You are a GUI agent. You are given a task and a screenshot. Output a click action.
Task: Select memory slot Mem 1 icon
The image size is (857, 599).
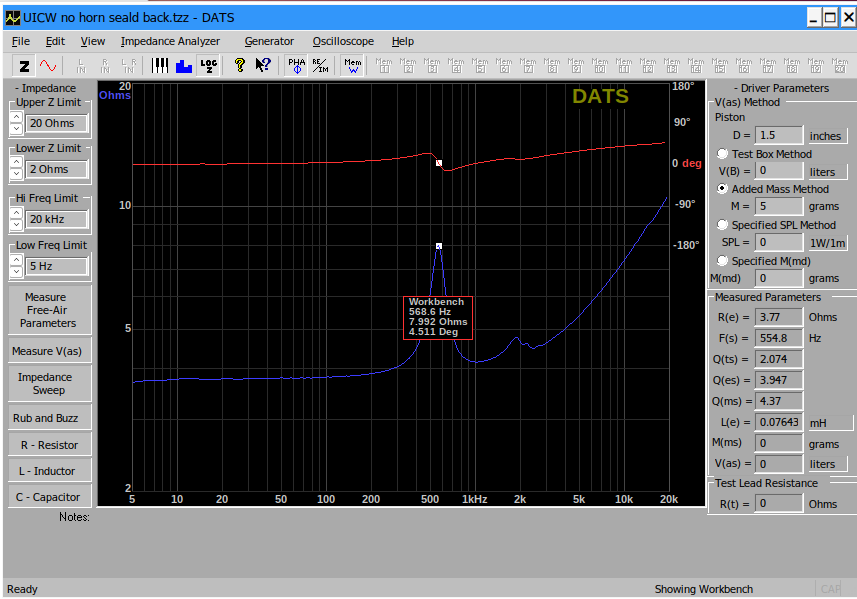(x=384, y=66)
